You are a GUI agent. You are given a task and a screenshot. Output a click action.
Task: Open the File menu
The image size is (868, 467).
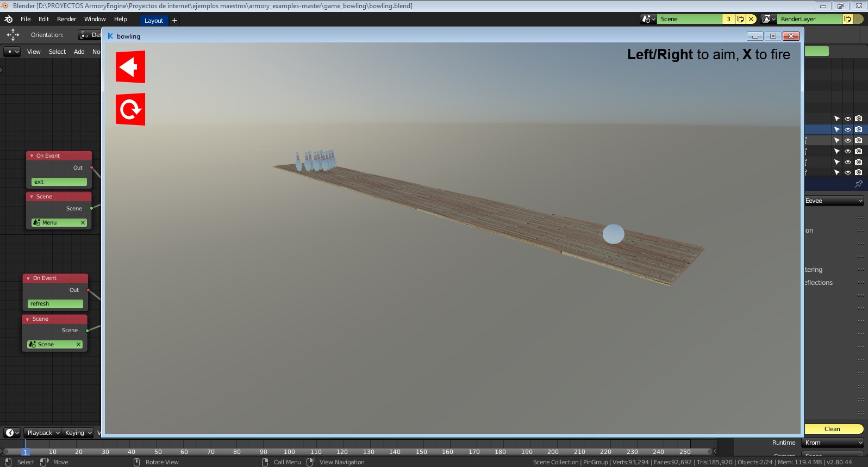pos(26,19)
